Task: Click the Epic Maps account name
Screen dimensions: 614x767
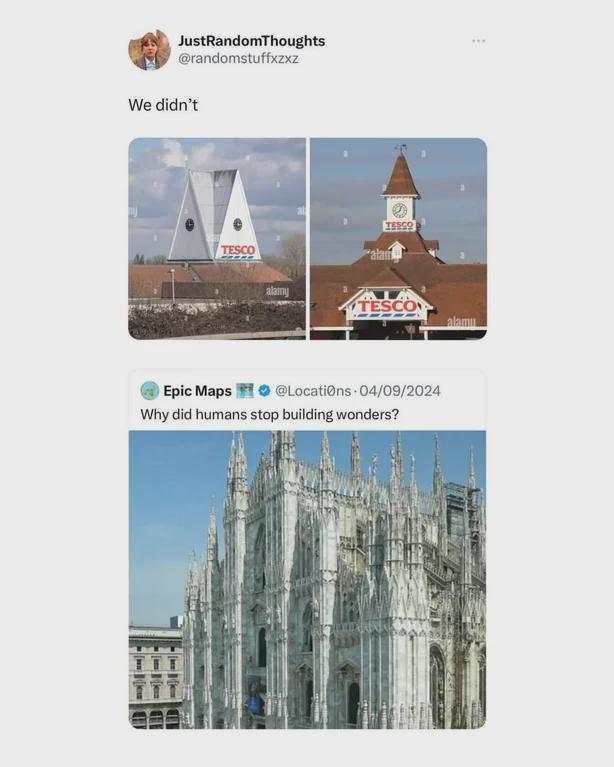Action: (197, 391)
